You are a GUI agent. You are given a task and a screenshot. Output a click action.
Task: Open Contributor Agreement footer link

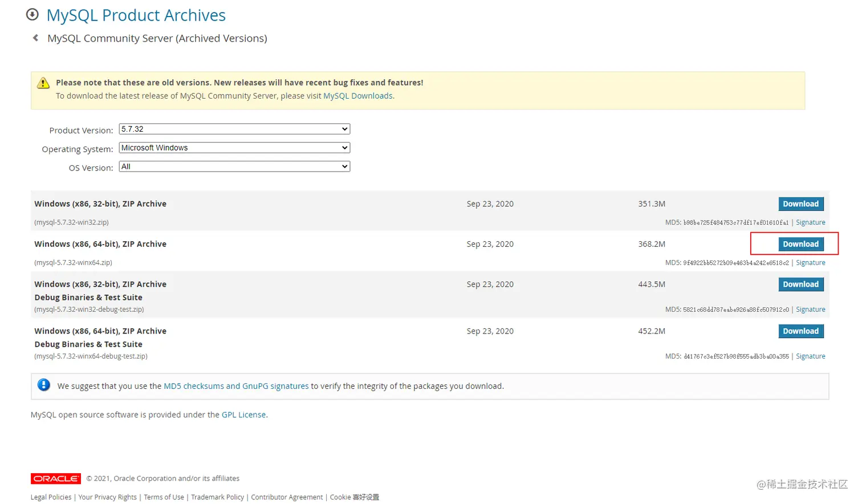pyautogui.click(x=287, y=497)
